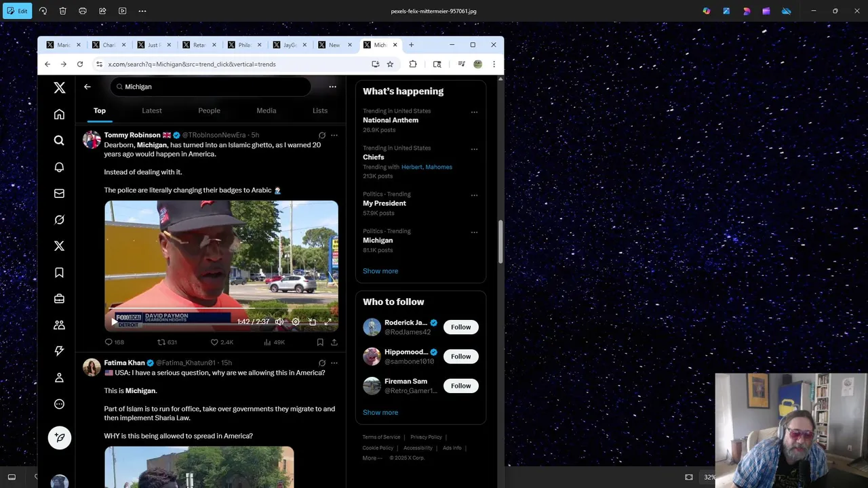Open National Anthem trend options
This screenshot has height=488, width=868.
[x=474, y=113]
